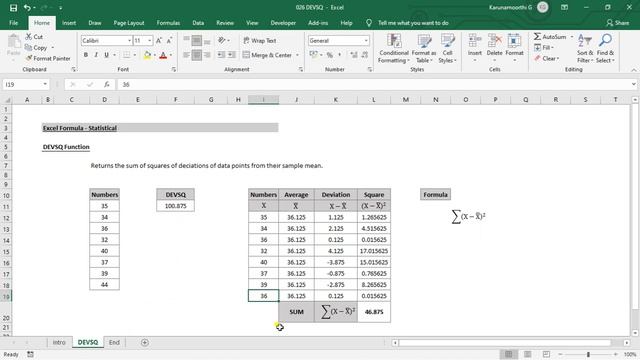The image size is (640, 360).
Task: Switch to Page Layout view in status bar
Action: click(x=527, y=354)
